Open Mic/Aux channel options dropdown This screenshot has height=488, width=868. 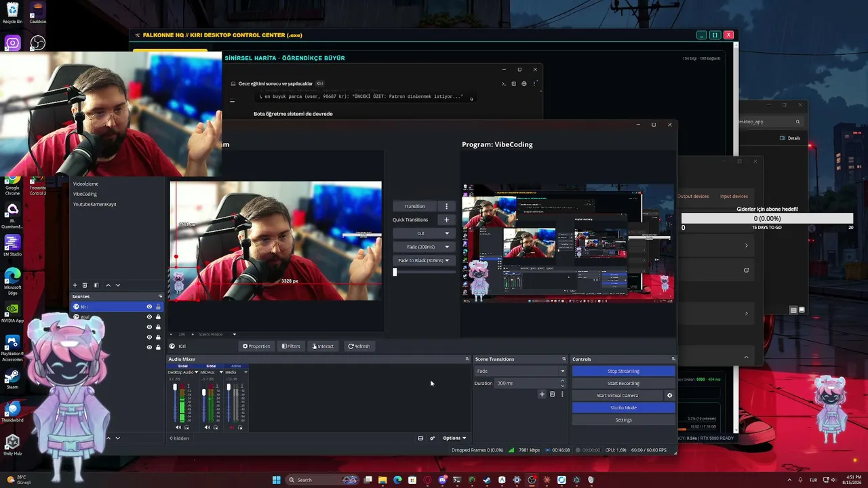coord(221,372)
